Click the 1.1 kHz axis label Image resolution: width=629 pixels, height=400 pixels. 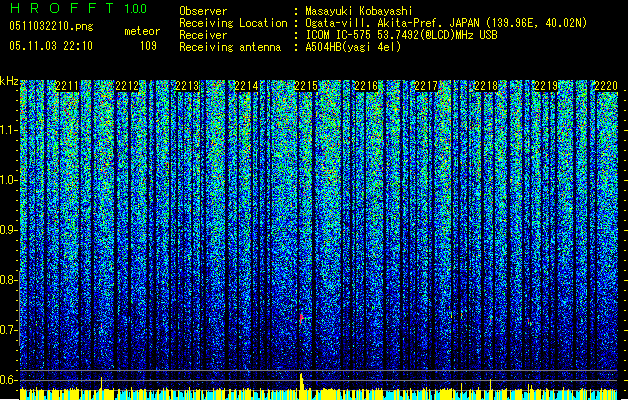click(x=8, y=130)
